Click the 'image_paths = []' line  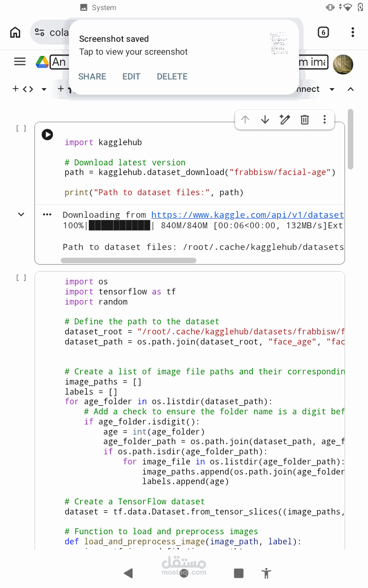103,382
